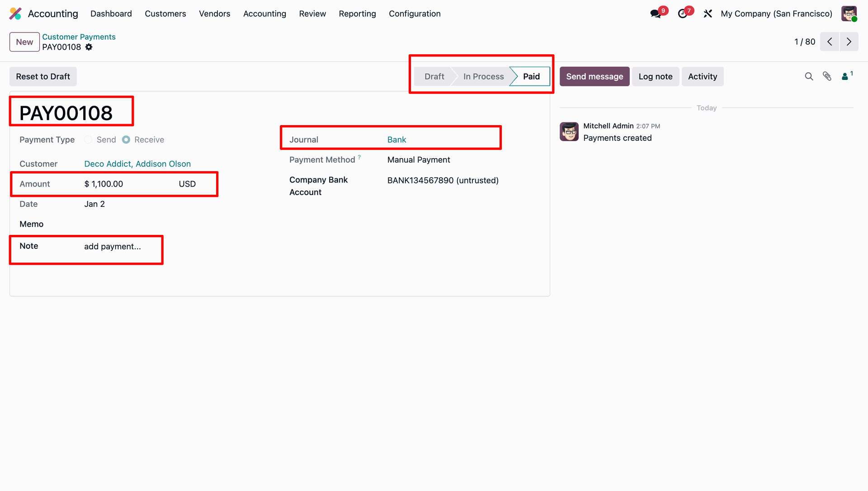Go to next payment record arrow

[x=849, y=42]
